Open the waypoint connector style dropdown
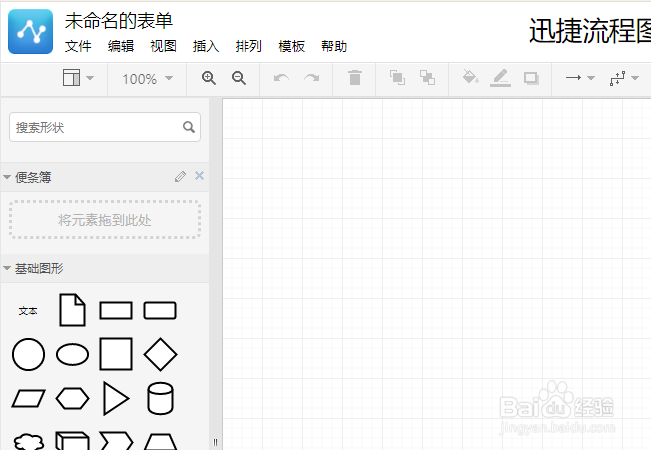This screenshot has width=651, height=450. click(x=624, y=78)
